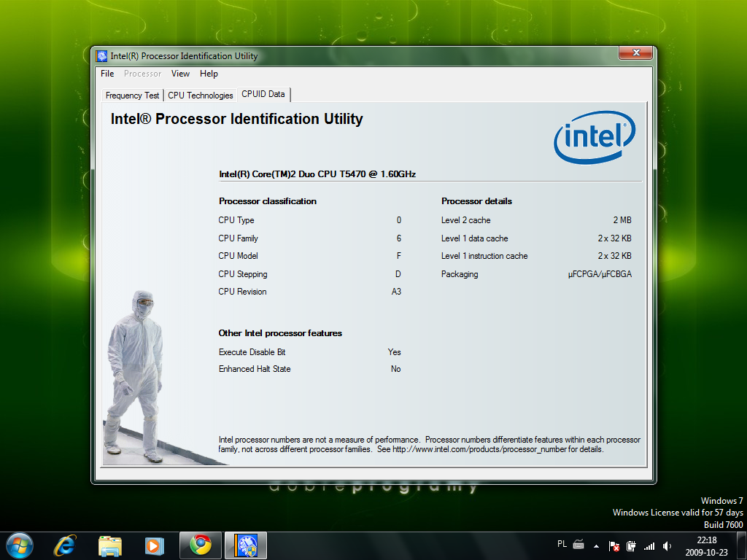Switch to the CPU Technologies tab
The height and width of the screenshot is (560, 747).
(x=201, y=96)
